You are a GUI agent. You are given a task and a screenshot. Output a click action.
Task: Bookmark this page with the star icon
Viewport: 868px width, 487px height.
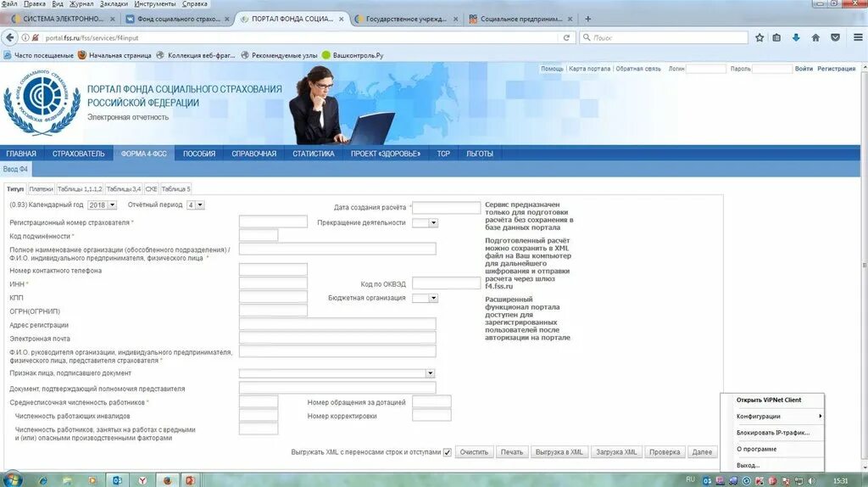click(759, 37)
